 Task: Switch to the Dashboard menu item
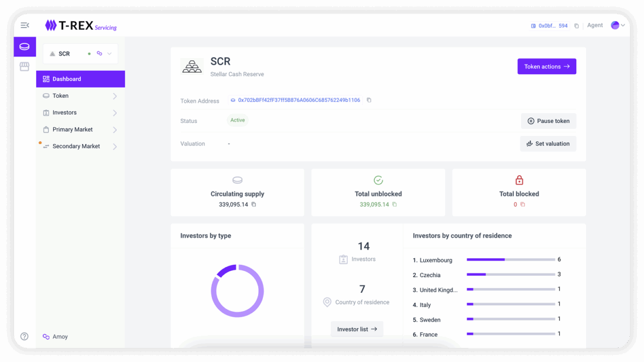pos(80,78)
